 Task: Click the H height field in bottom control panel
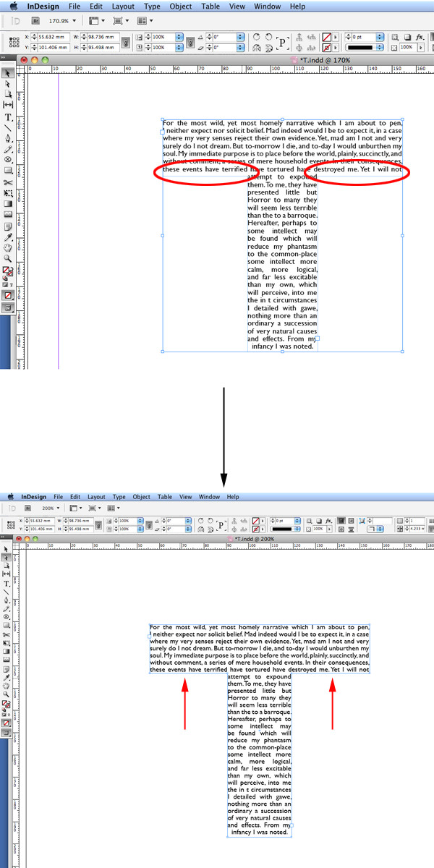click(80, 529)
